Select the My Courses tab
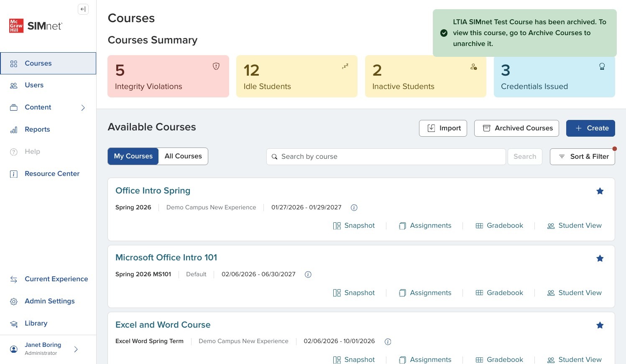 click(x=133, y=156)
